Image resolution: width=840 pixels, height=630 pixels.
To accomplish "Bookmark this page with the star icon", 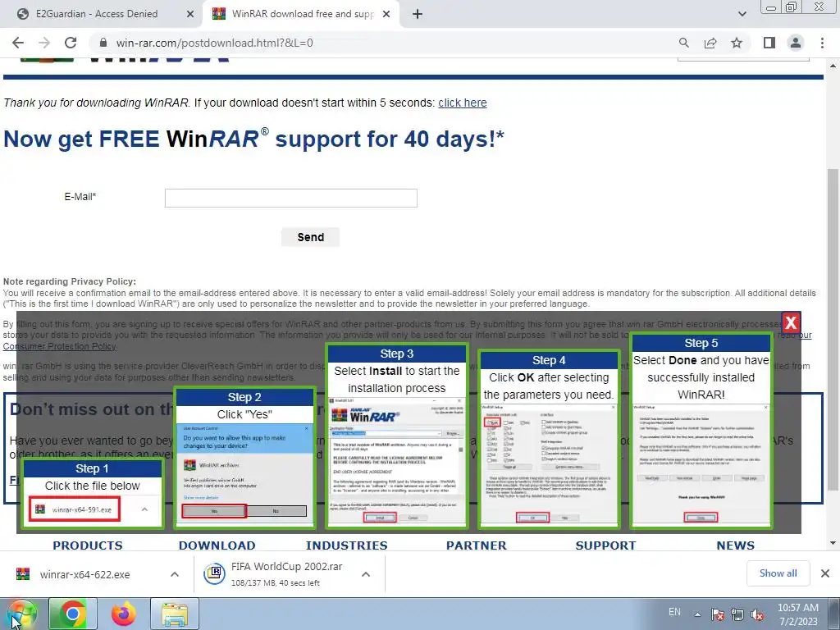I will [737, 43].
